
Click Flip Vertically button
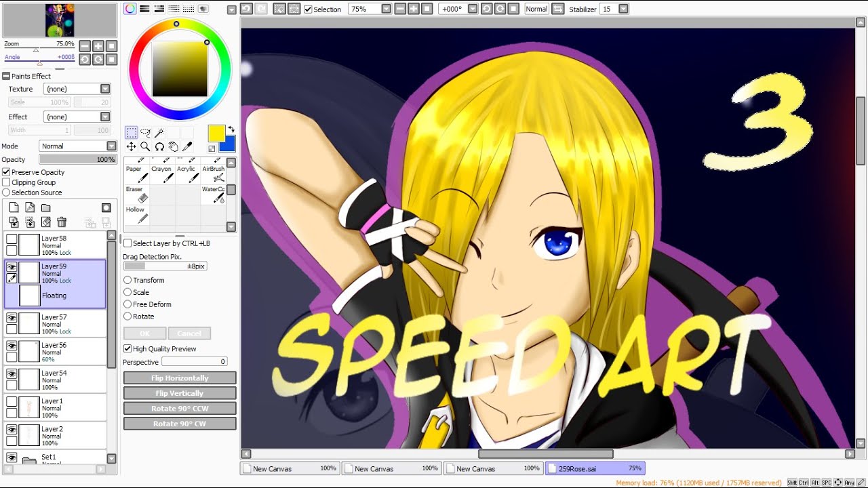tap(180, 393)
